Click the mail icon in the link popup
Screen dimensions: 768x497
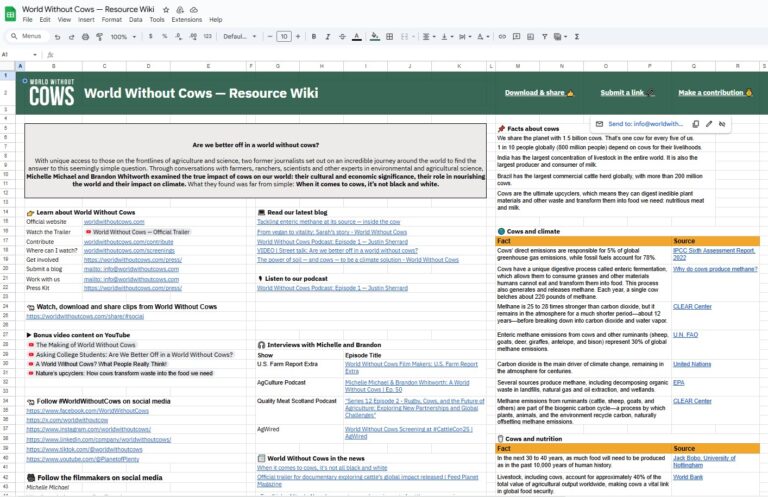(x=600, y=124)
